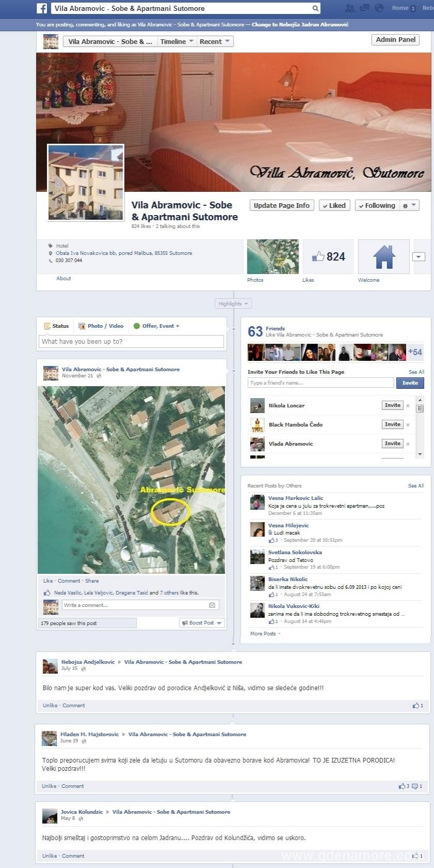The height and width of the screenshot is (868, 434).
Task: Open the Highlights dropdown
Action: (x=233, y=304)
